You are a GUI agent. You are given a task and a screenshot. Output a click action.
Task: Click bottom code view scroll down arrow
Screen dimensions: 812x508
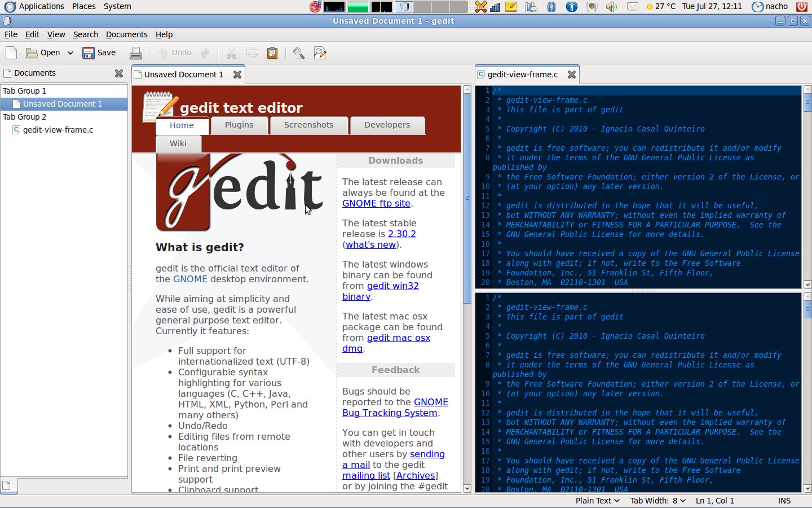[x=807, y=488]
